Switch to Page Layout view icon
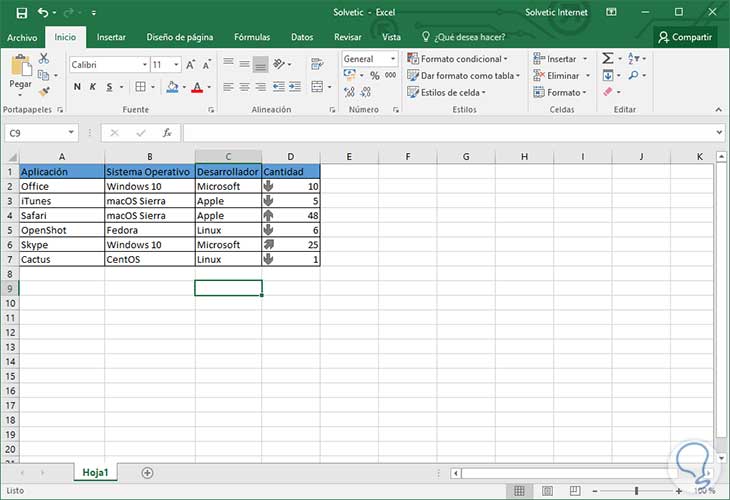The image size is (730, 500). tap(547, 491)
